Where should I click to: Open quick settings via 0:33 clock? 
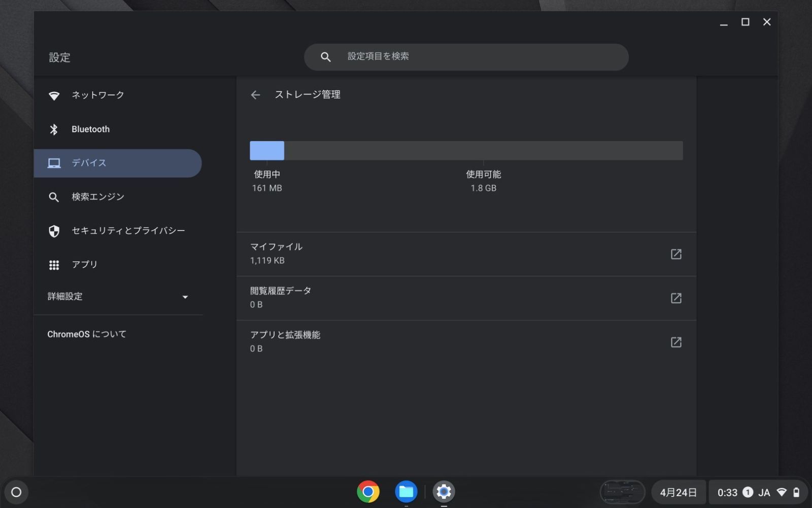point(727,492)
